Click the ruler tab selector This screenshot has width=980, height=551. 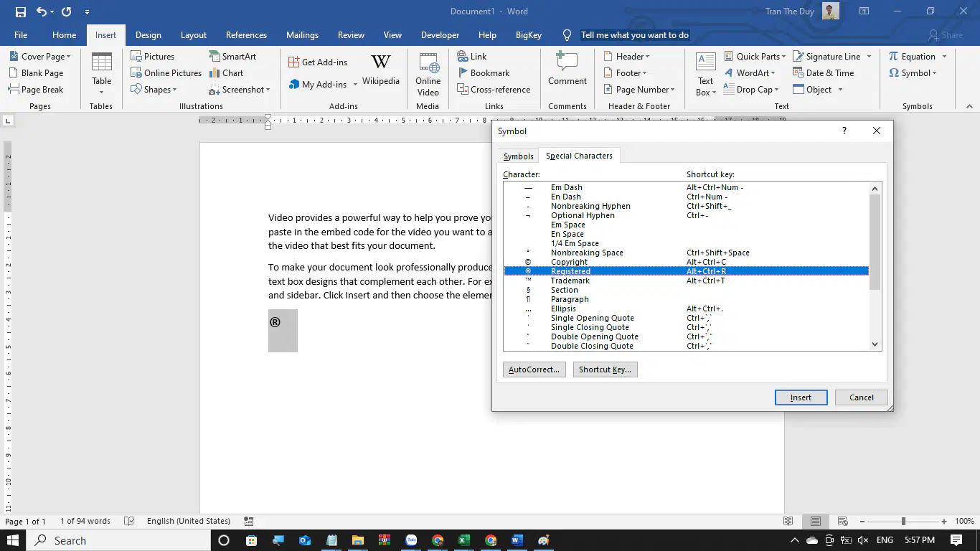click(8, 121)
